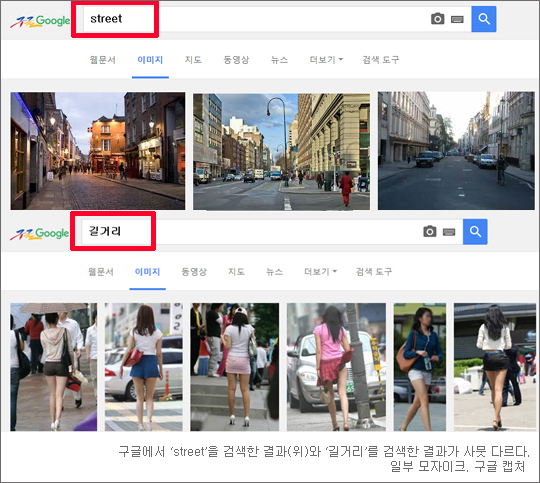Click the blue search button next to '길거리'
Viewport: 540px width, 483px height.
click(475, 232)
